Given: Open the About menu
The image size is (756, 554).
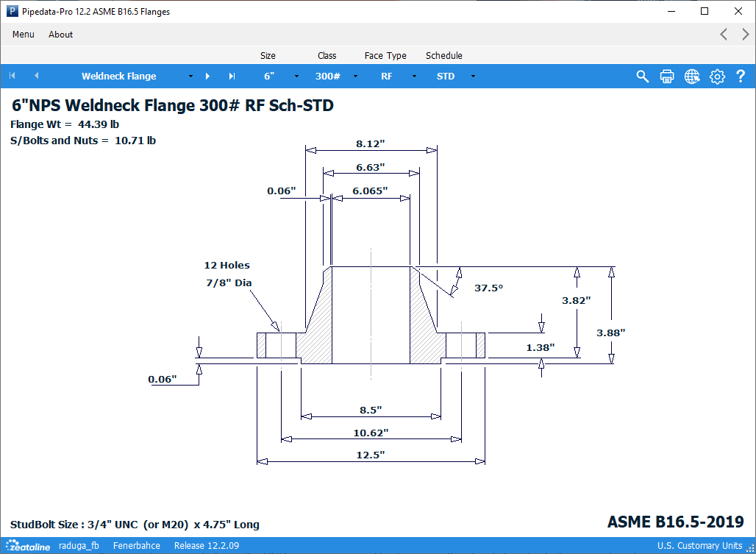Looking at the screenshot, I should pos(60,34).
